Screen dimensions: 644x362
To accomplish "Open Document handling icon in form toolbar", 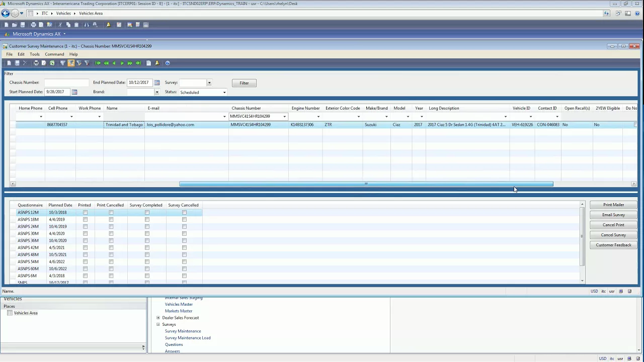I will [x=149, y=63].
